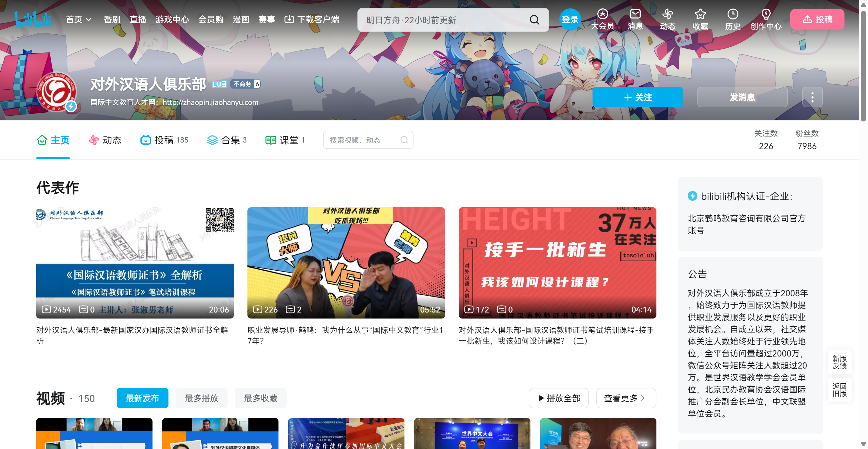
Task: Open the 番剧 nav item
Action: (112, 20)
